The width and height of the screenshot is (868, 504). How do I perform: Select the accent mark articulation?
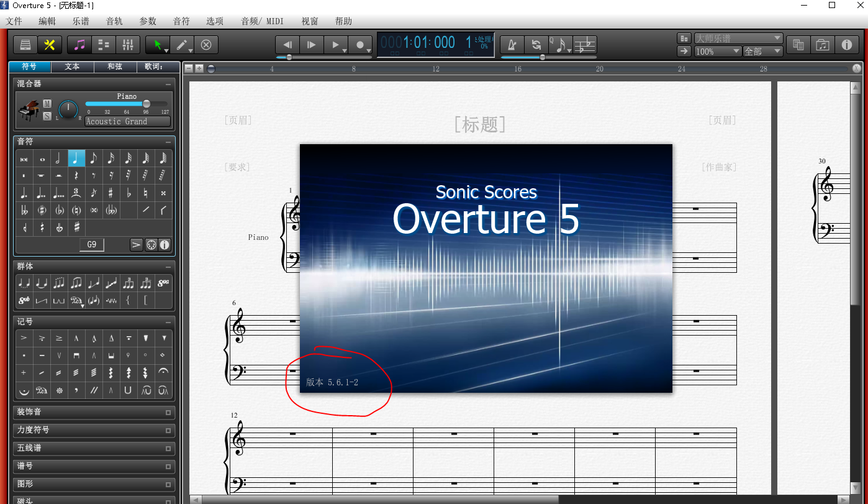click(24, 338)
